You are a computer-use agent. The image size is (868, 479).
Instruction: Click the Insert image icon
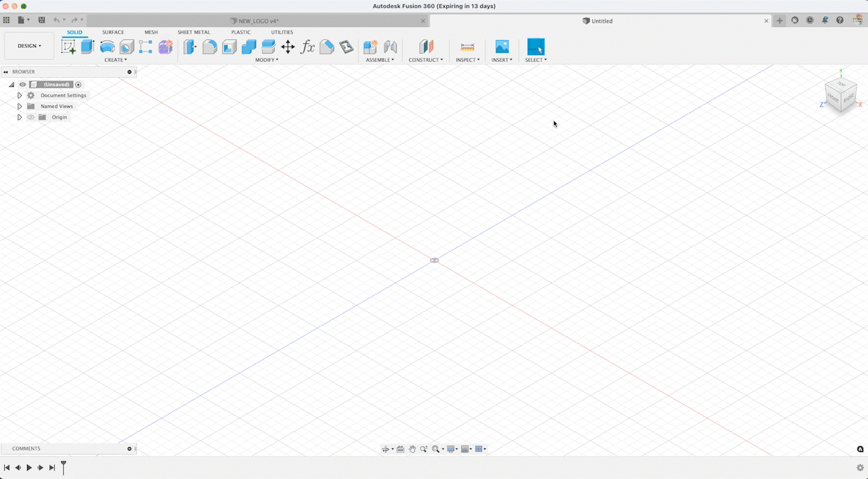pyautogui.click(x=502, y=47)
